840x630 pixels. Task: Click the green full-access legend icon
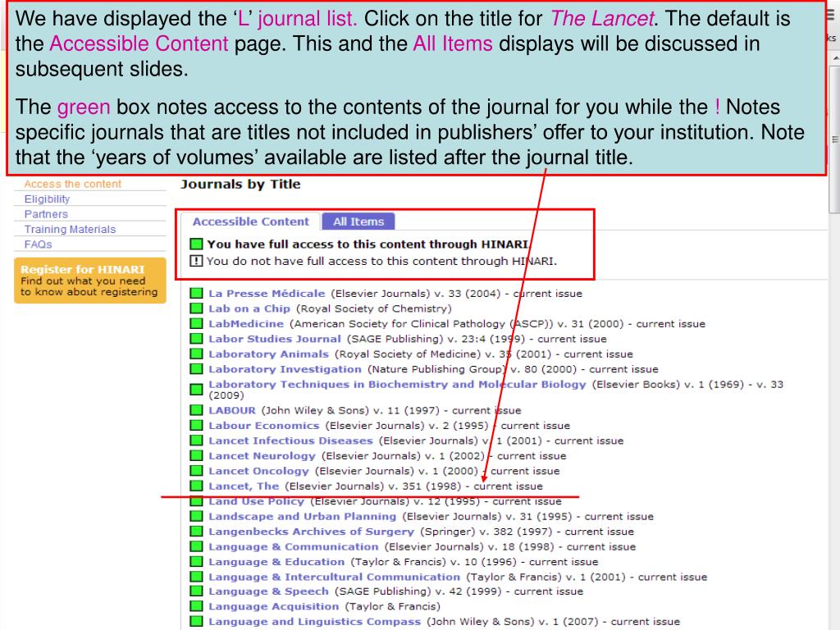(196, 244)
